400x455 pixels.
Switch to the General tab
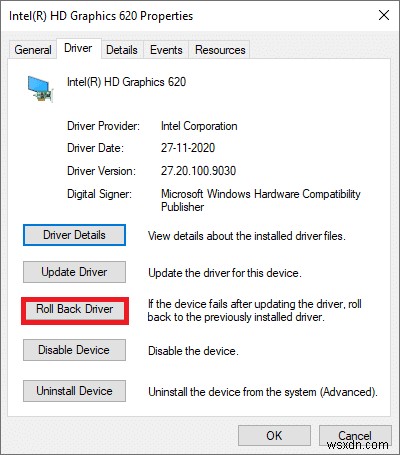33,50
